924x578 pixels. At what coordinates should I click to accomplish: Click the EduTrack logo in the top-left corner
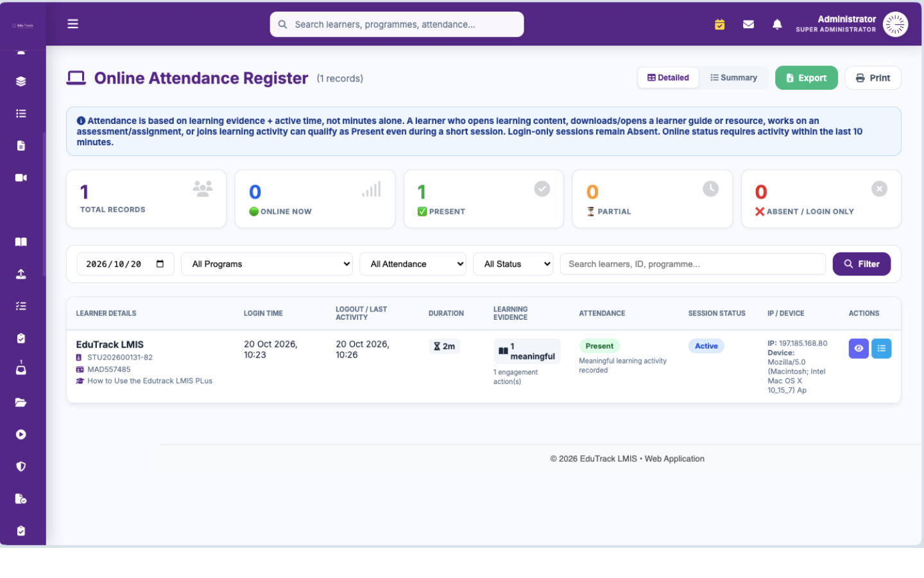(x=22, y=26)
